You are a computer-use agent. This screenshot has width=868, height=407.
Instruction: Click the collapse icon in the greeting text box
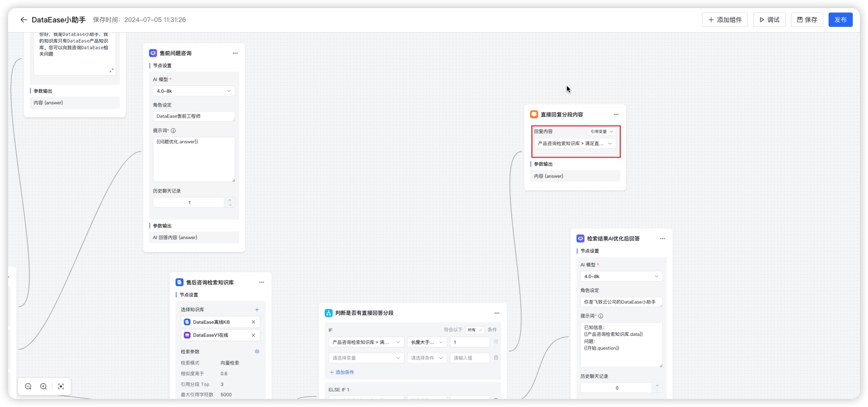(x=112, y=70)
